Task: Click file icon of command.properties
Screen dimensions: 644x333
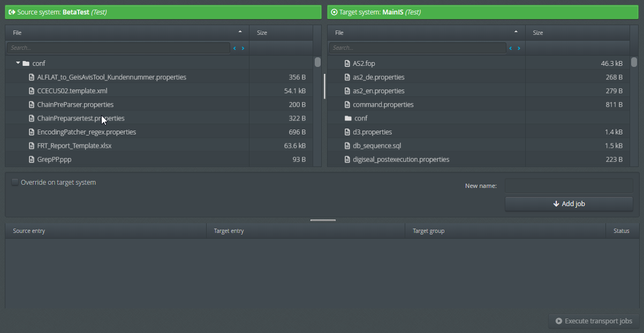Action: (347, 104)
